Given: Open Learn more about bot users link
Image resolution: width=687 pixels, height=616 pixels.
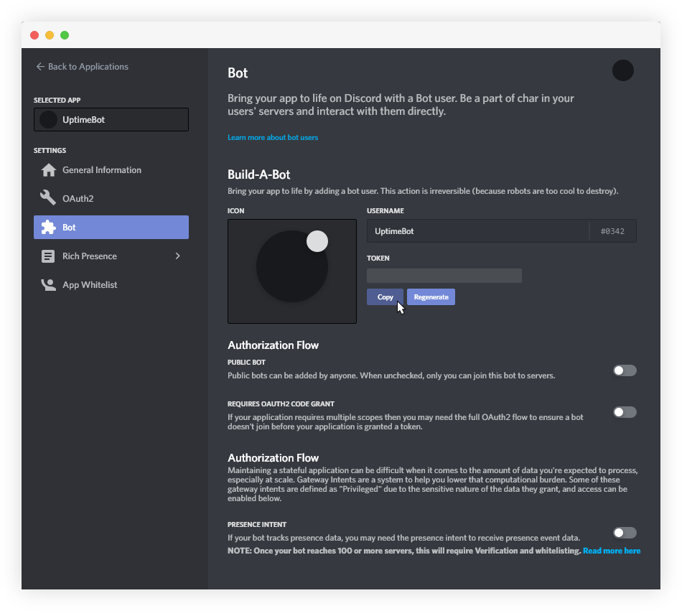Looking at the screenshot, I should coord(273,138).
